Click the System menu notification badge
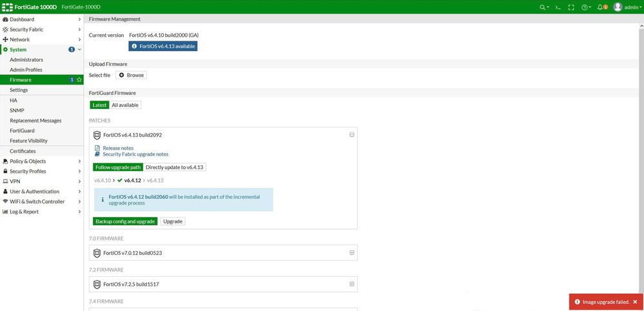This screenshot has height=311, width=644. point(72,50)
